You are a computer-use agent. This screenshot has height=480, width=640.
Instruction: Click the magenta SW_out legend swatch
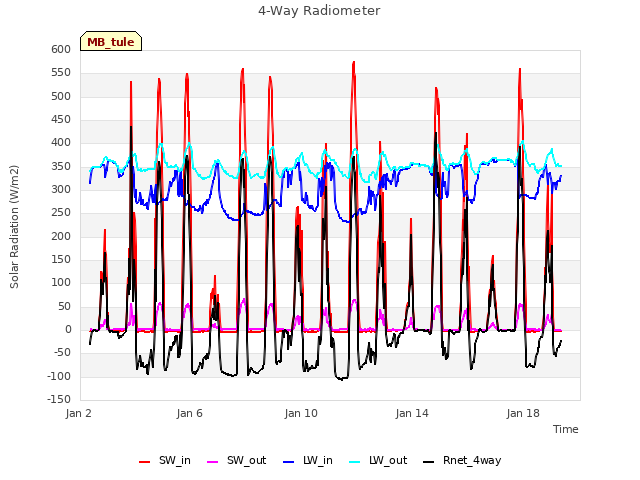(x=213, y=462)
